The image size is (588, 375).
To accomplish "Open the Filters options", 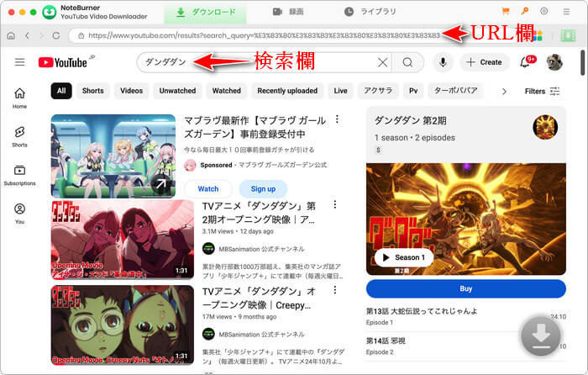I will (543, 91).
